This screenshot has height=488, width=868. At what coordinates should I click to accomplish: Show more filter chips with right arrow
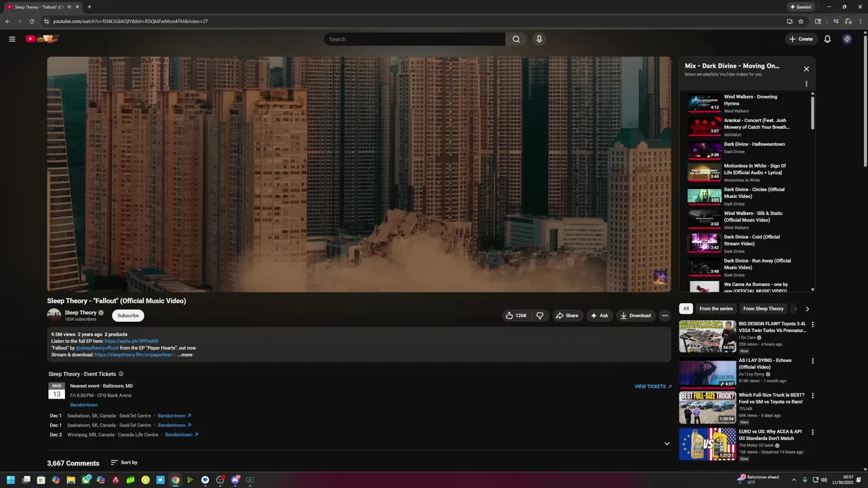click(807, 309)
